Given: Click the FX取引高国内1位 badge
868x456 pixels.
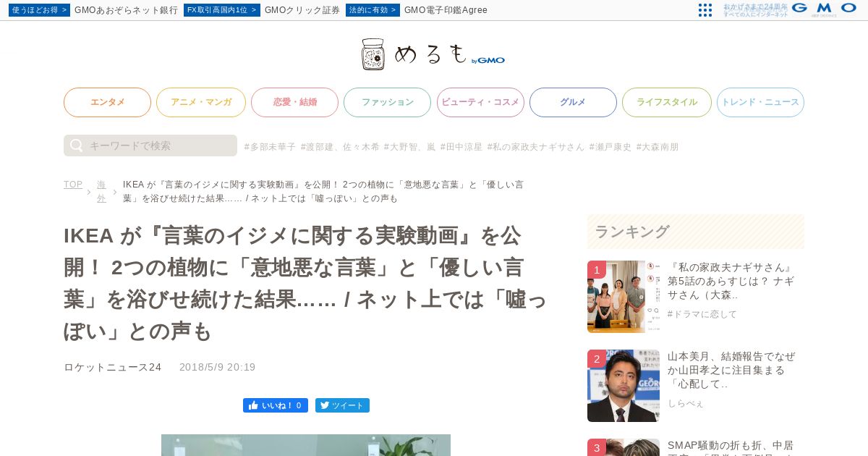Looking at the screenshot, I should coord(222,10).
